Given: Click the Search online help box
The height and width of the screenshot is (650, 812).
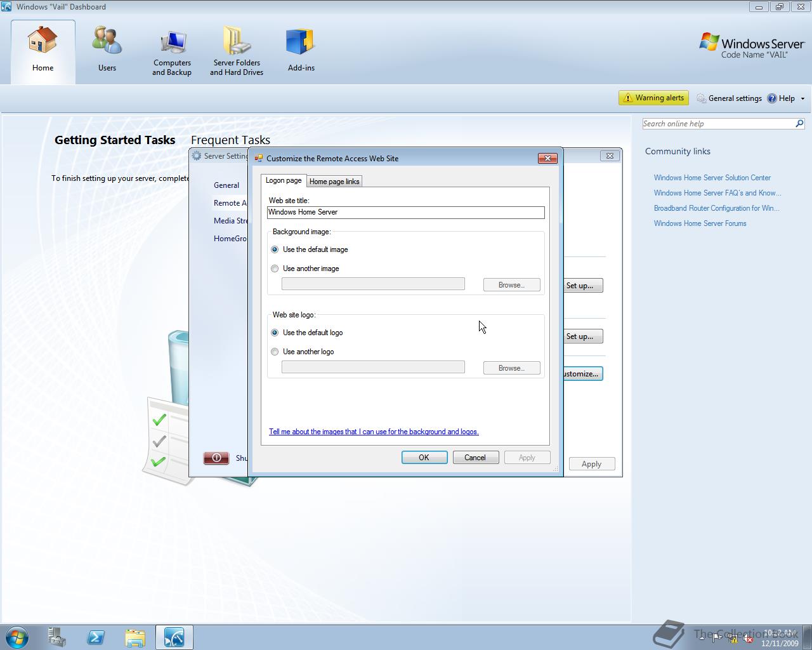Looking at the screenshot, I should [718, 124].
